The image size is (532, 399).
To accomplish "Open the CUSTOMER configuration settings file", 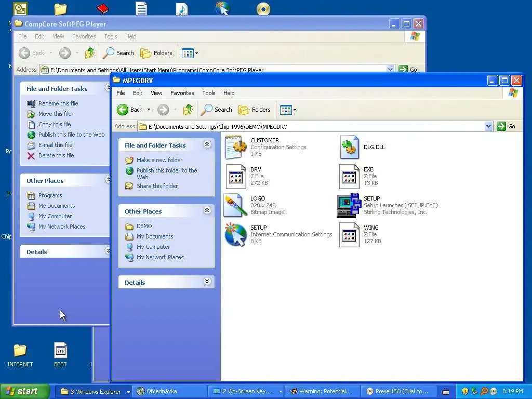I will point(235,147).
